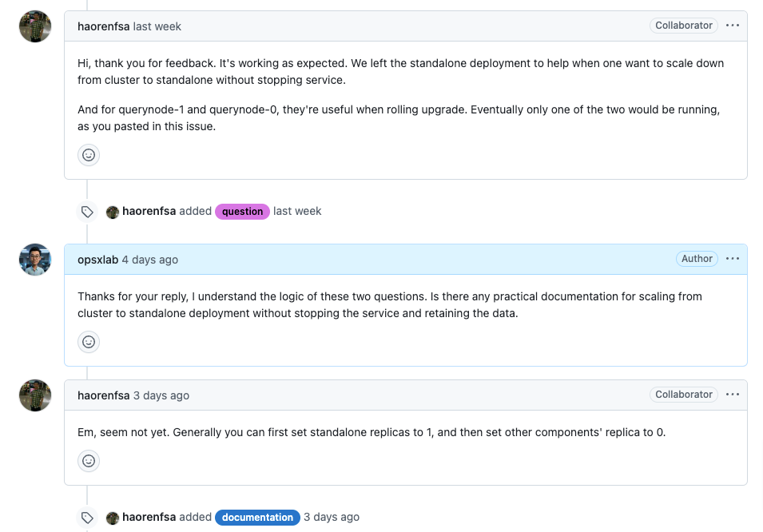Click the tag icon by question label event

[87, 212]
